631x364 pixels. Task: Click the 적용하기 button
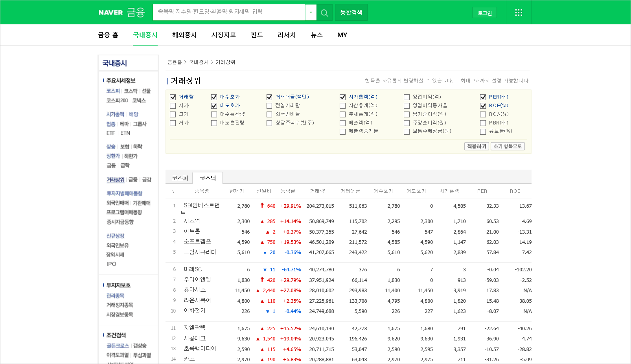click(x=476, y=146)
